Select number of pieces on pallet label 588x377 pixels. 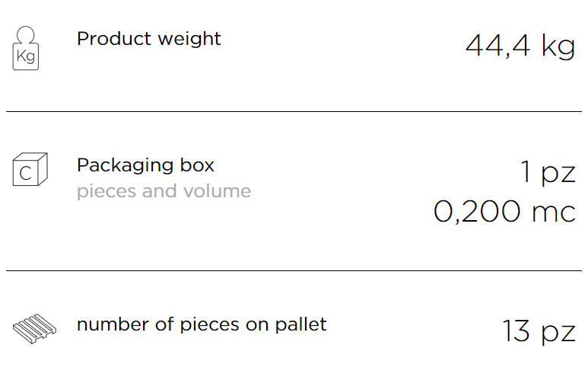(x=202, y=324)
